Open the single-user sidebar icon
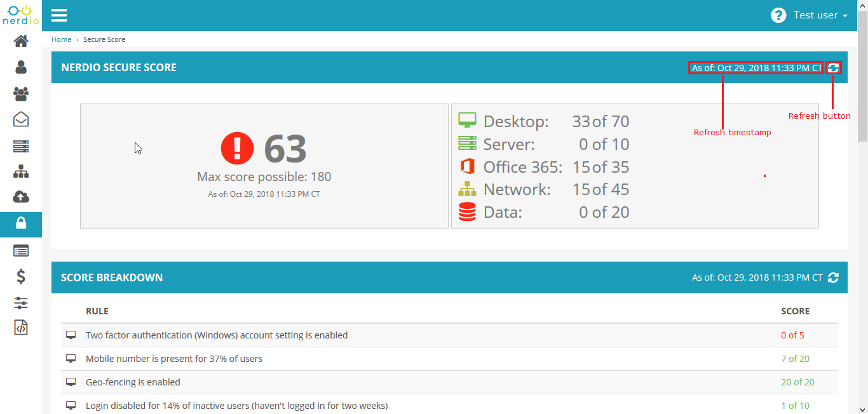The width and height of the screenshot is (868, 414). (21, 67)
